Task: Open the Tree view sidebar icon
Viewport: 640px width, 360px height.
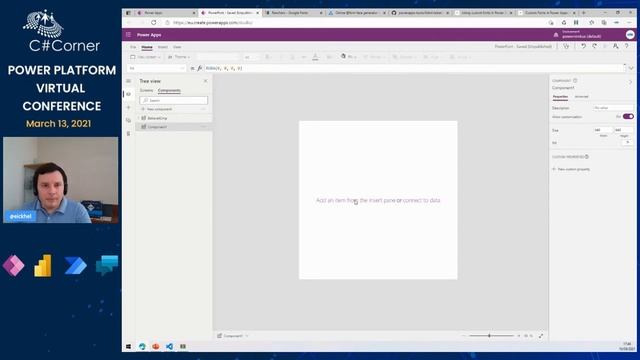Action: (129, 94)
